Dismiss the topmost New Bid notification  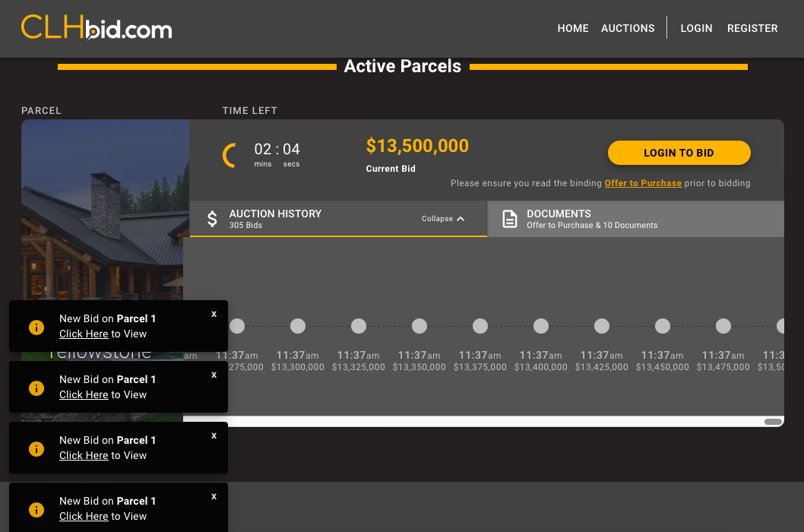pos(214,314)
